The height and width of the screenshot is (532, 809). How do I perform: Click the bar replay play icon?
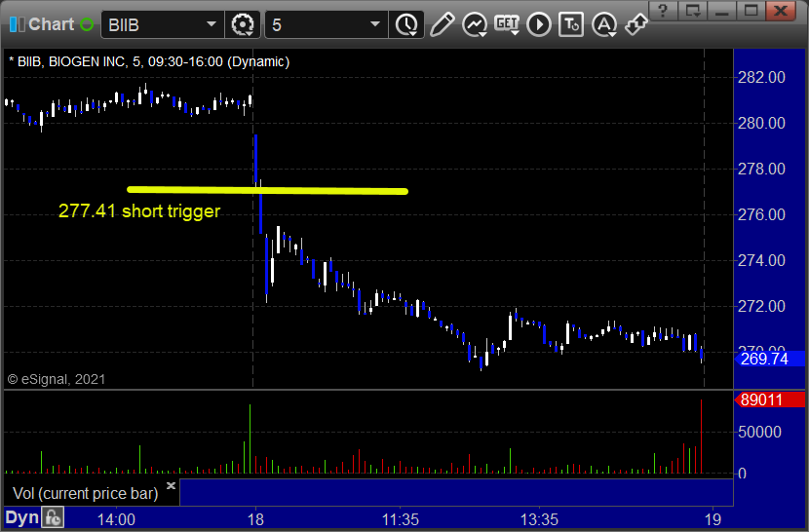(x=539, y=24)
